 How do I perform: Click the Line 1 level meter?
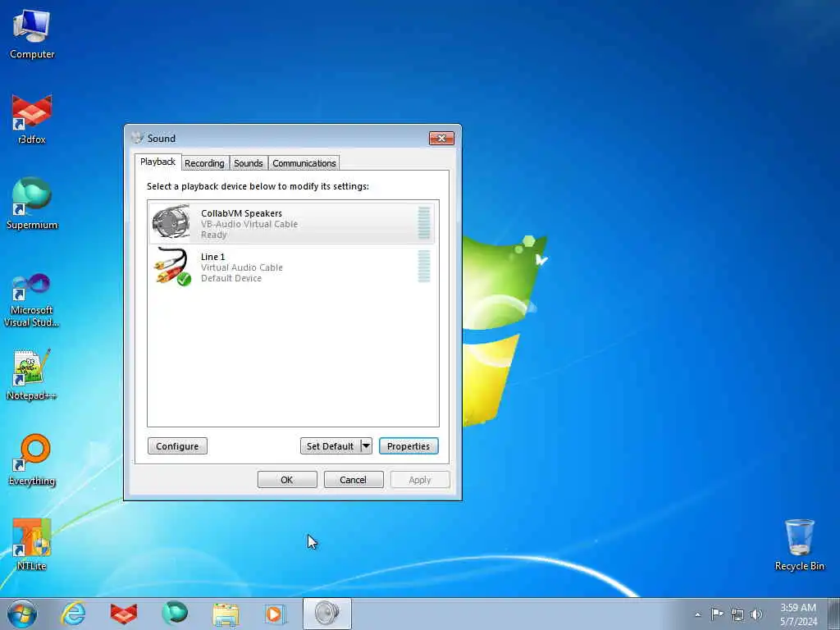tap(424, 267)
